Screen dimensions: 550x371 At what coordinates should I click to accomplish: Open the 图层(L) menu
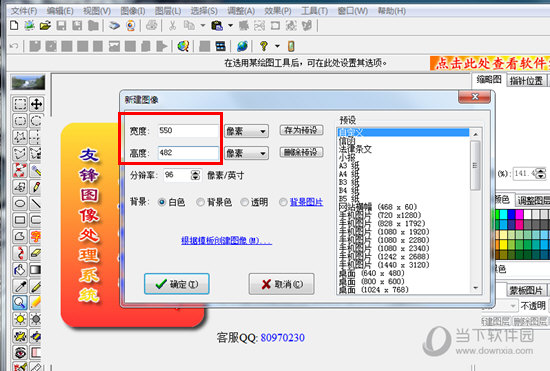click(x=168, y=11)
